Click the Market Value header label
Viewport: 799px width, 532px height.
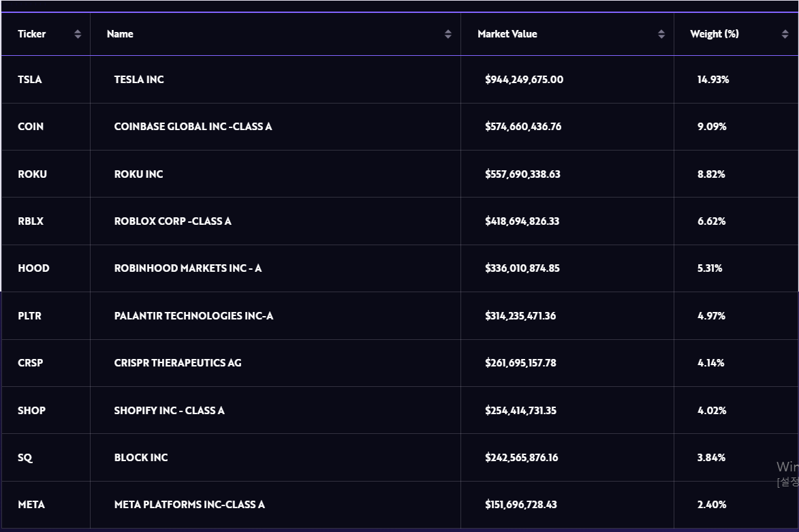[507, 34]
